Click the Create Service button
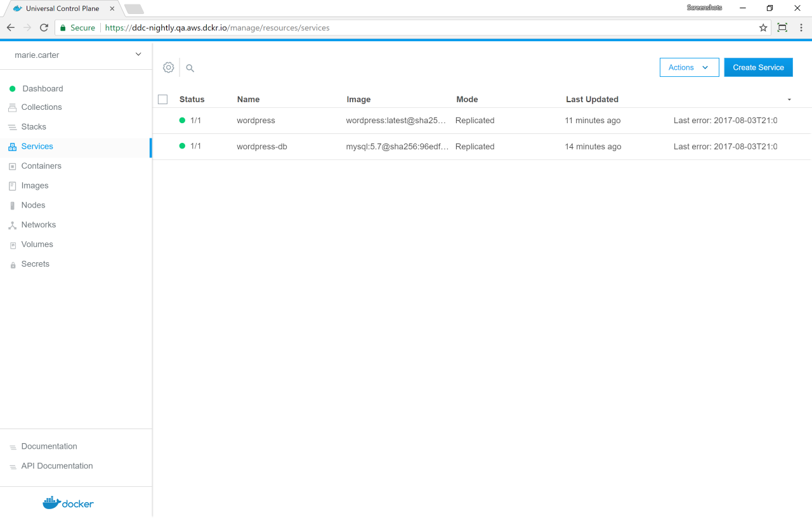Viewport: 812px width, 518px height. 758,67
